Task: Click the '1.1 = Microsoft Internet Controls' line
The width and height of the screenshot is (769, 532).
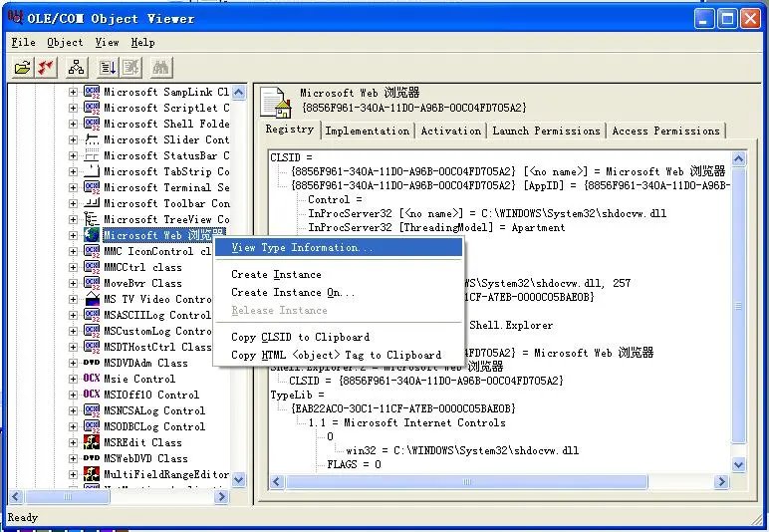Action: tap(406, 422)
